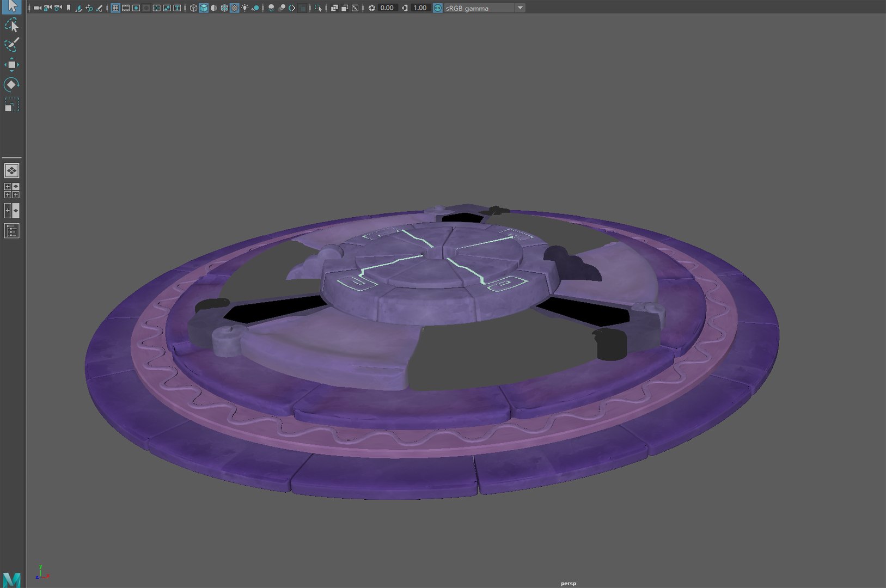This screenshot has width=886, height=588.
Task: Activate the Rotate tool
Action: pyautogui.click(x=11, y=84)
